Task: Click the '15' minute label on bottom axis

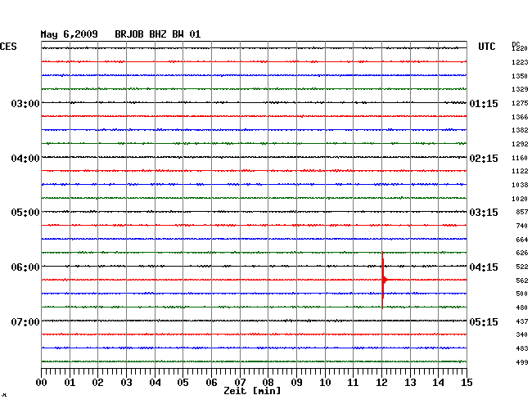Action: point(467,383)
